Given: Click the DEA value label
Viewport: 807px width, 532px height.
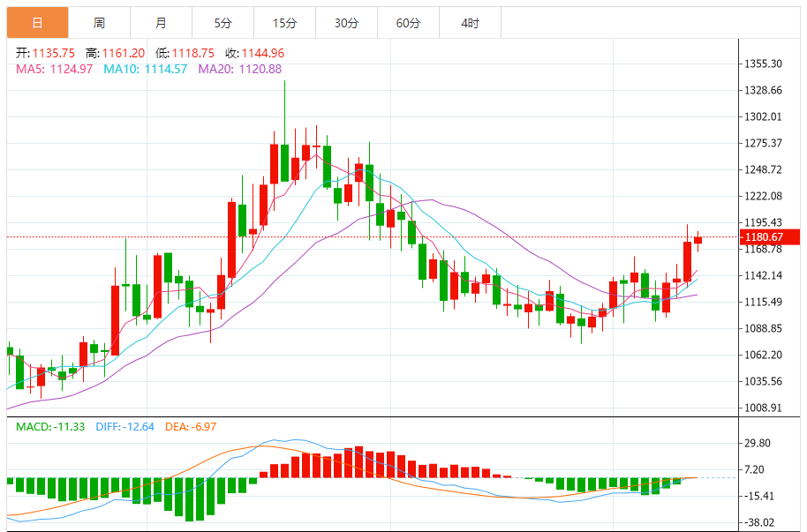Looking at the screenshot, I should [x=190, y=427].
